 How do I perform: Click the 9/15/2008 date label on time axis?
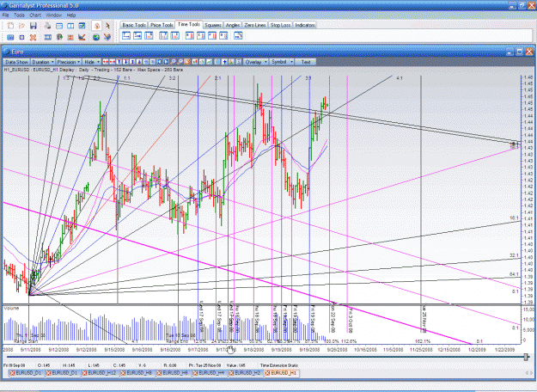click(114, 350)
